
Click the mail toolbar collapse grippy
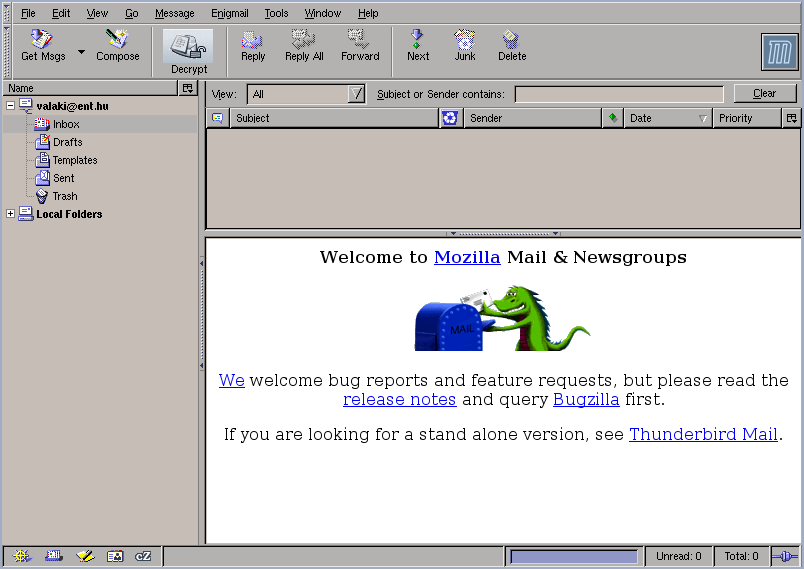click(7, 52)
